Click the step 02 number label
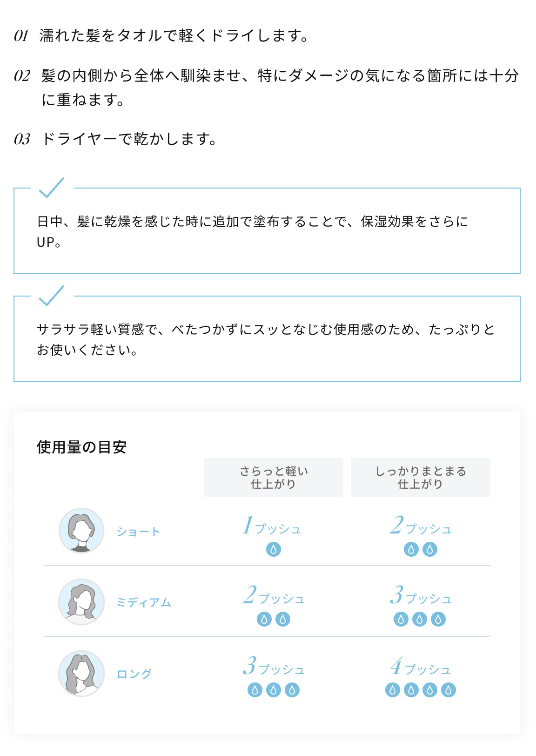536x756 pixels. [x=22, y=76]
